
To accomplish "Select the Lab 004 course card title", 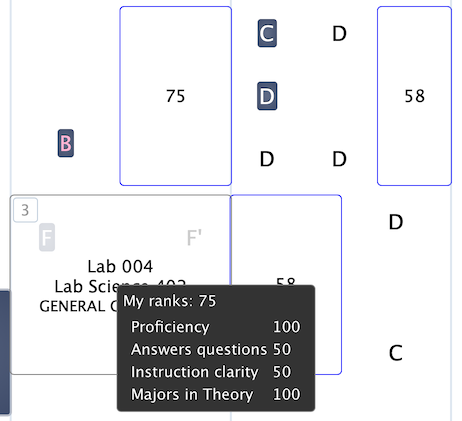I will click(120, 267).
